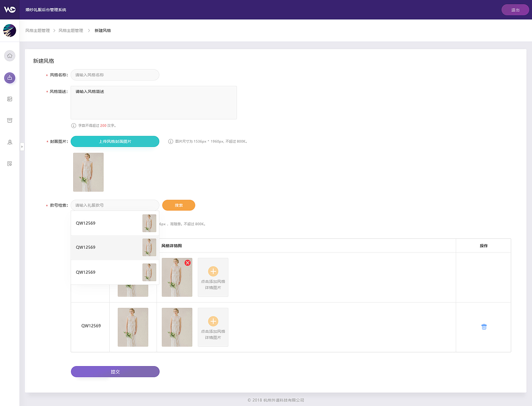Click 上传风格封面图片 upload button

pyautogui.click(x=115, y=141)
